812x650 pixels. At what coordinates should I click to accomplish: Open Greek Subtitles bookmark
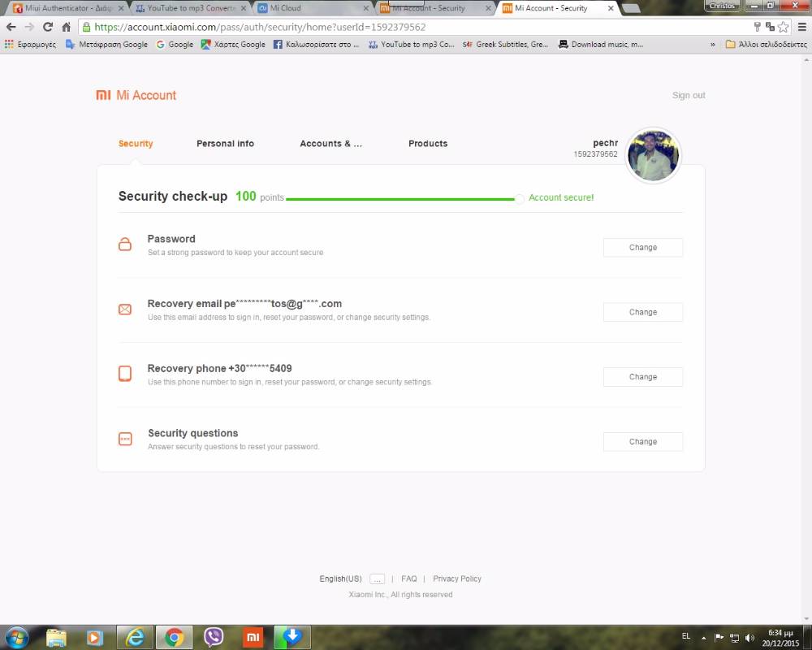[505, 45]
